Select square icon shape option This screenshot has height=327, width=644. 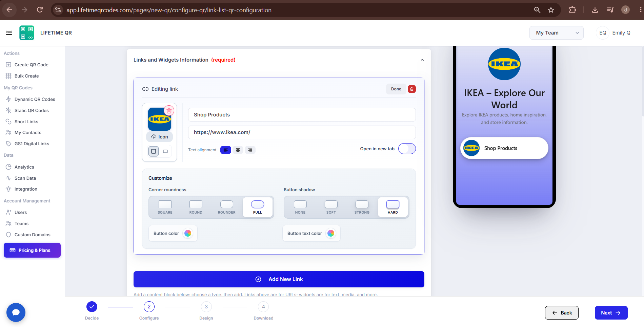coord(154,151)
